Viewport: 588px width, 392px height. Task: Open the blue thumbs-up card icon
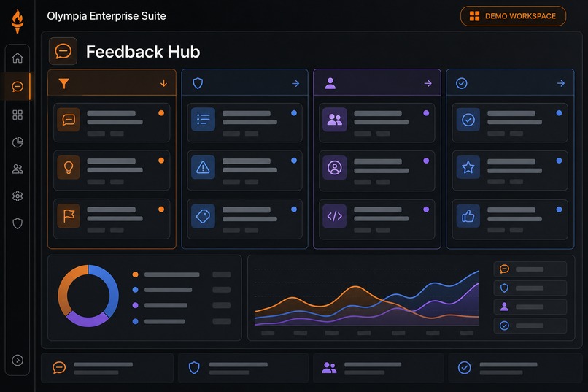tap(468, 216)
